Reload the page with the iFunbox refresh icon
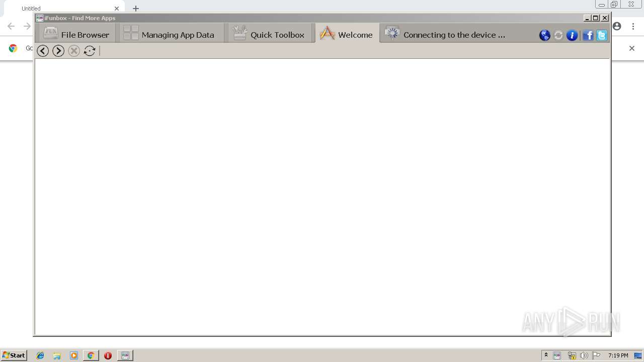644x362 pixels. tap(90, 51)
